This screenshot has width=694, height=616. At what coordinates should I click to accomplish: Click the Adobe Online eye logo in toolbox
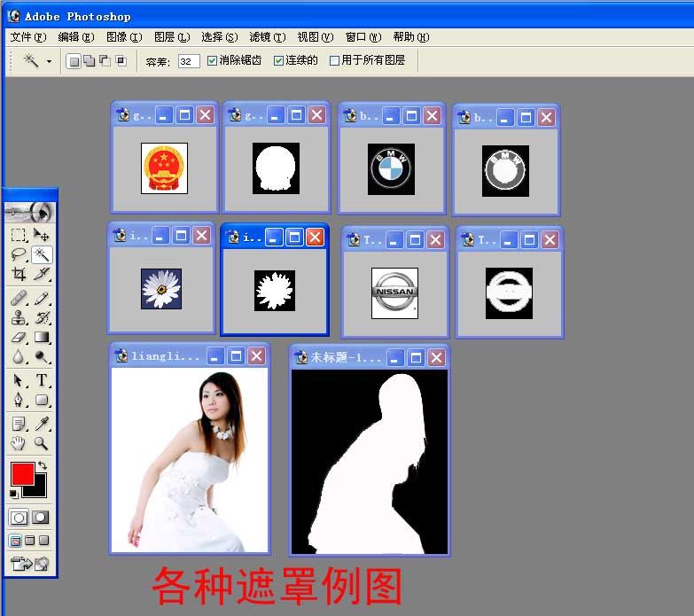click(x=30, y=213)
